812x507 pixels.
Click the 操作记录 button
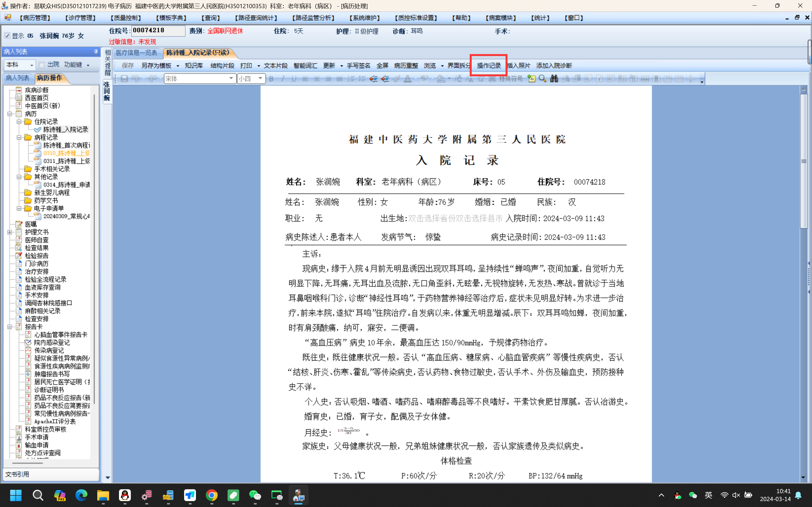(x=489, y=65)
